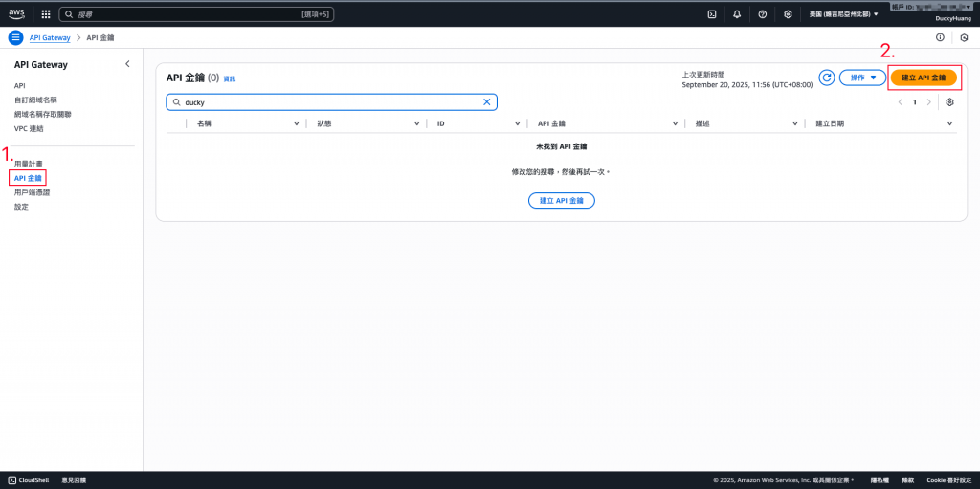Open the DuckyHuang account menu
This screenshot has height=489, width=980.
pyautogui.click(x=952, y=19)
